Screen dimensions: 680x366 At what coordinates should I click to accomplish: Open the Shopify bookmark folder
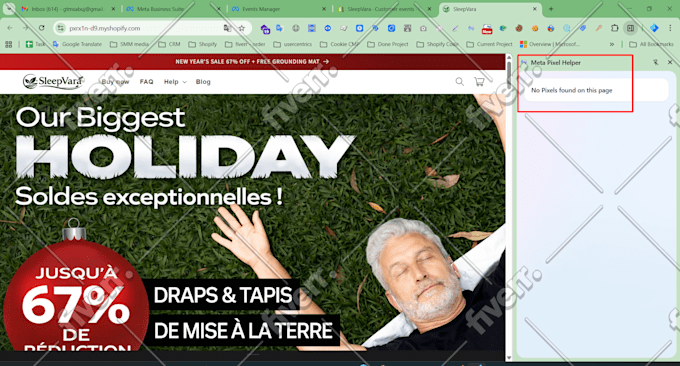point(203,44)
